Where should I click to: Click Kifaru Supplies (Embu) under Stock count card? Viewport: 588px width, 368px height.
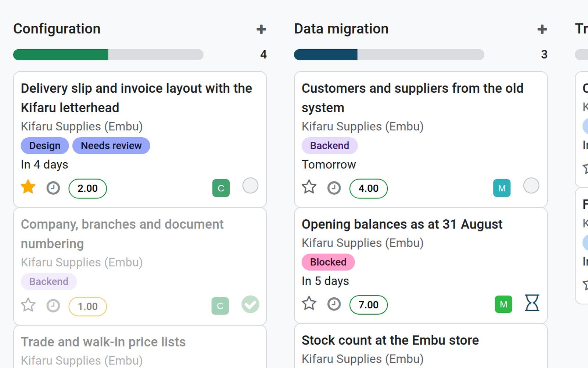coord(363,359)
